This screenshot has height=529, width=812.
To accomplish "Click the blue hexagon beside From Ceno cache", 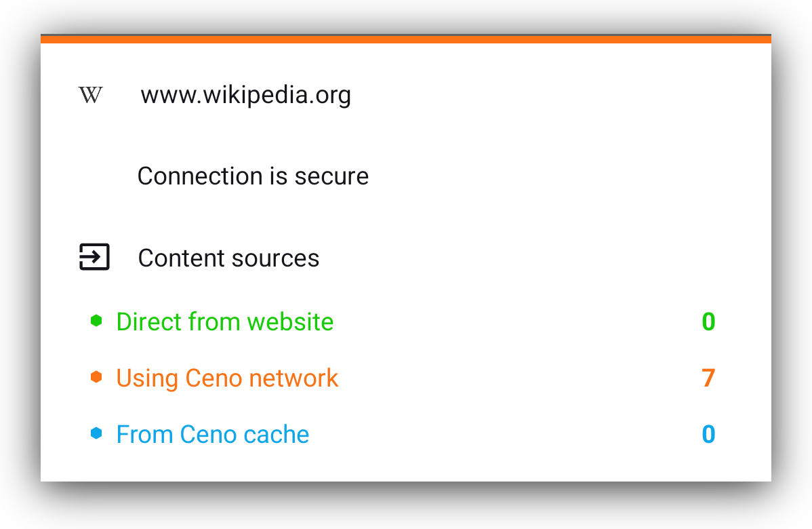I will [96, 433].
